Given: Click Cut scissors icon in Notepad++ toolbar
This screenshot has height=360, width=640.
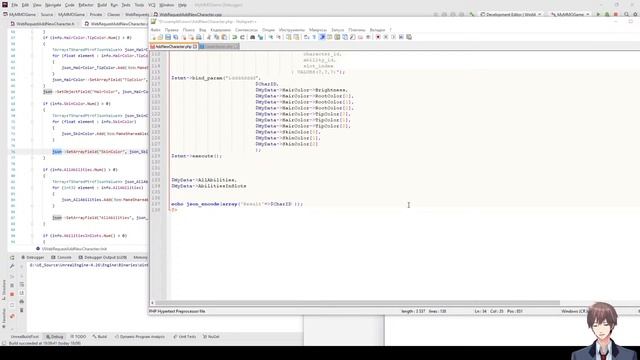Looking at the screenshot, I should [208, 37].
